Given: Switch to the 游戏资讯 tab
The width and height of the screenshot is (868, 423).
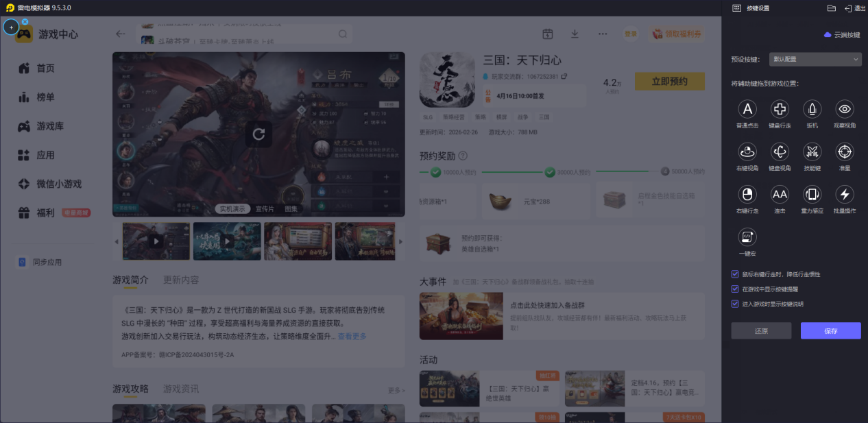Looking at the screenshot, I should tap(181, 389).
